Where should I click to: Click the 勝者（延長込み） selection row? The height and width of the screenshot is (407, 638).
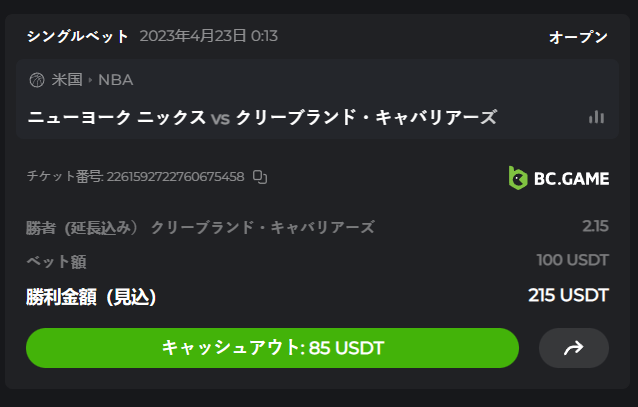tap(200, 227)
